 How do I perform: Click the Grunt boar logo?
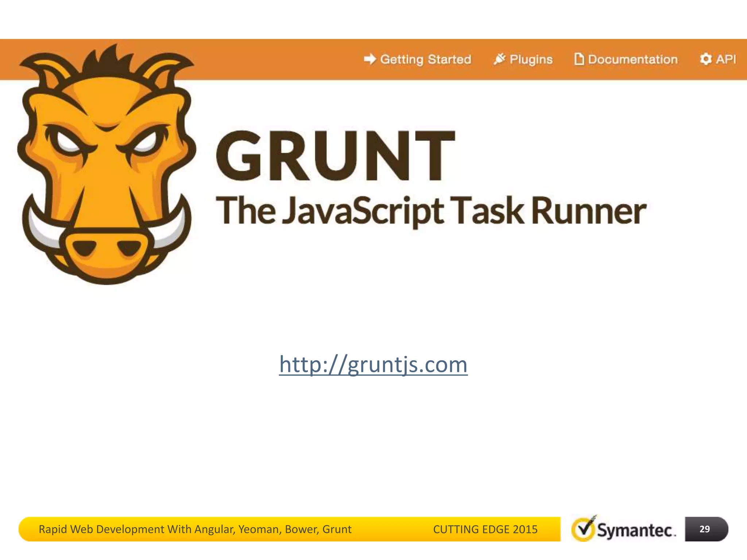click(x=106, y=164)
